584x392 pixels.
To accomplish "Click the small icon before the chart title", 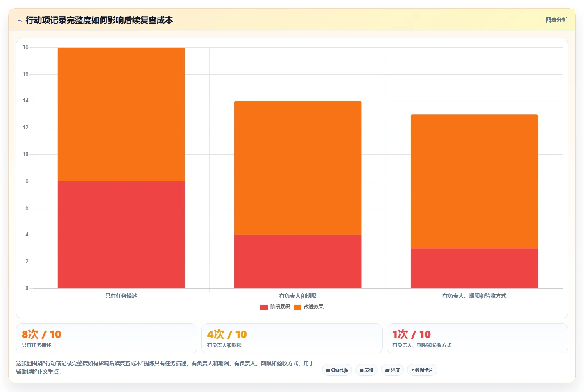I will click(x=19, y=20).
